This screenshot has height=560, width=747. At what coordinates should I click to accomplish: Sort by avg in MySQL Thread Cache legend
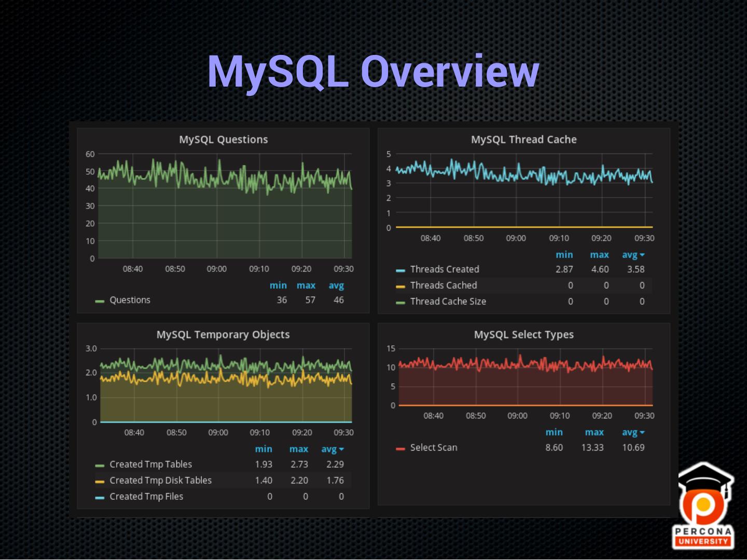tap(632, 255)
